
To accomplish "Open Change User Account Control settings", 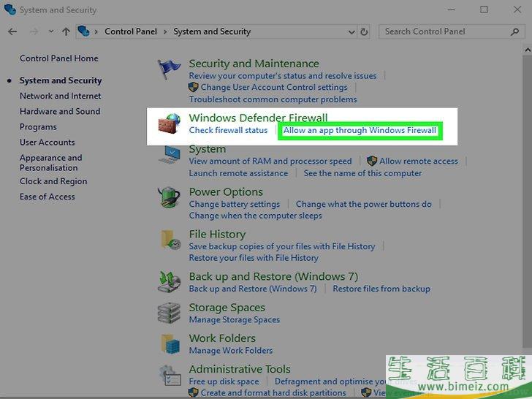I will 273,87.
